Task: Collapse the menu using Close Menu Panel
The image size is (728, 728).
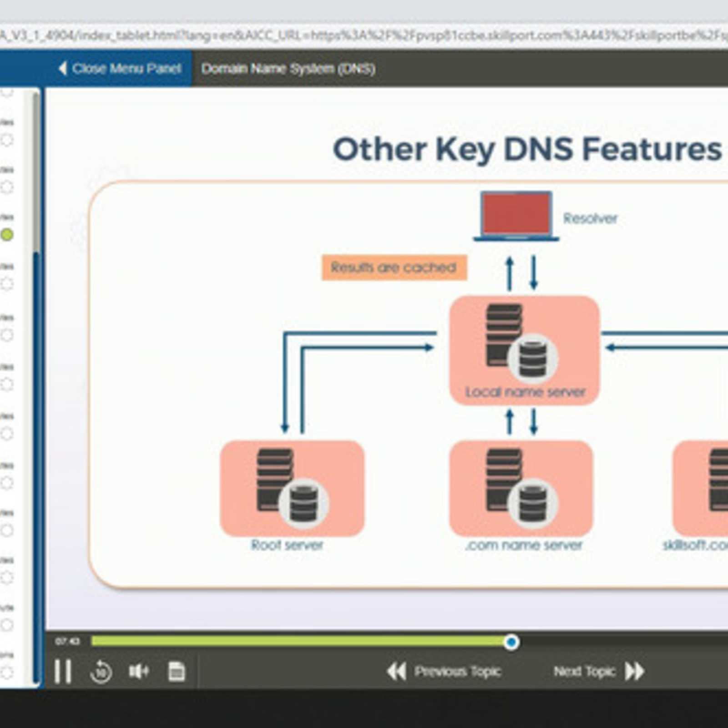Action: coord(120,69)
